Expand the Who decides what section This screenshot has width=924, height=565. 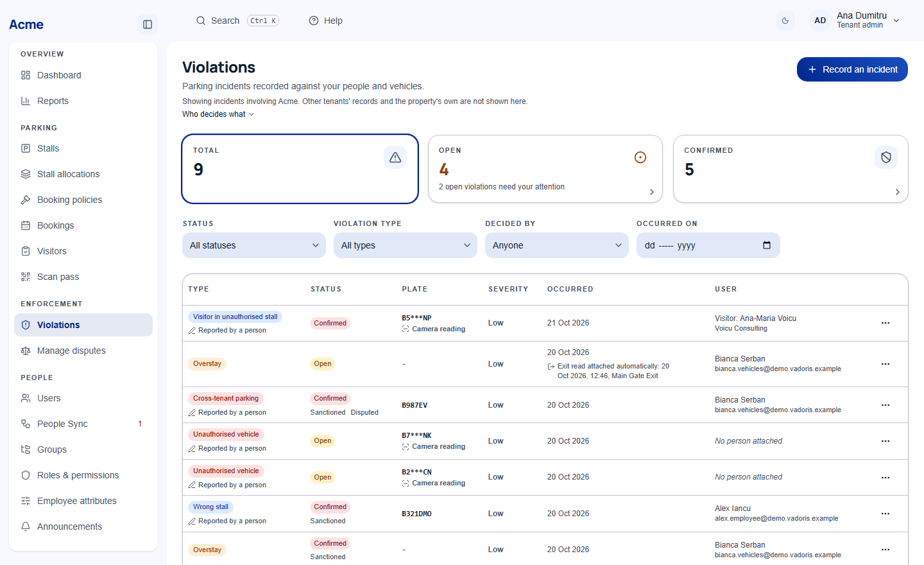[x=218, y=114]
